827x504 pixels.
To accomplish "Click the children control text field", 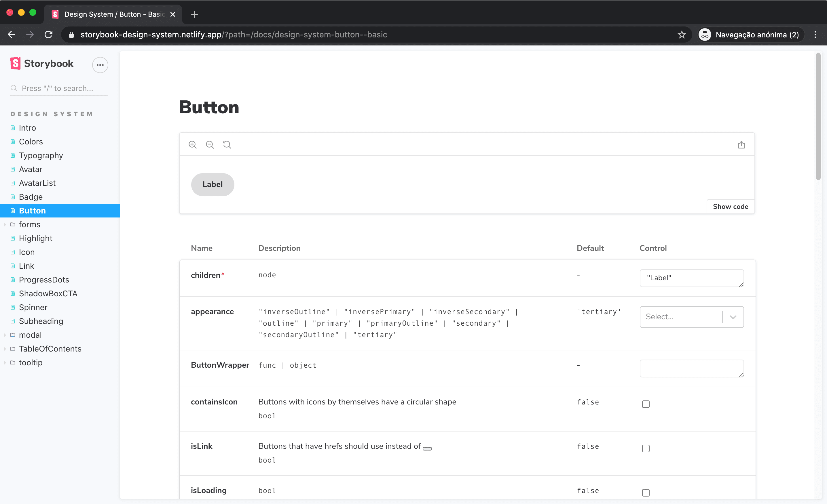I will (691, 278).
